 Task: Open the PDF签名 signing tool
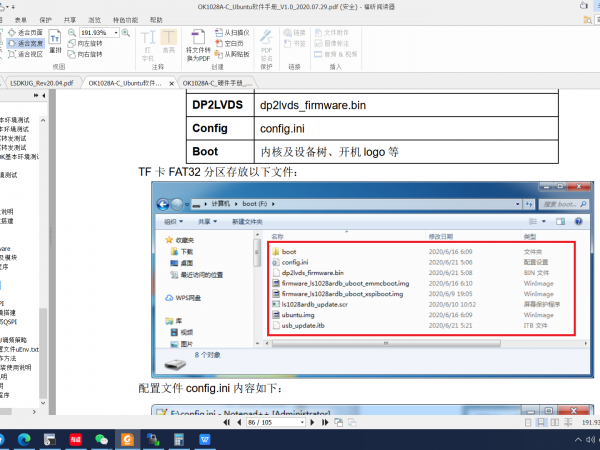click(x=266, y=47)
